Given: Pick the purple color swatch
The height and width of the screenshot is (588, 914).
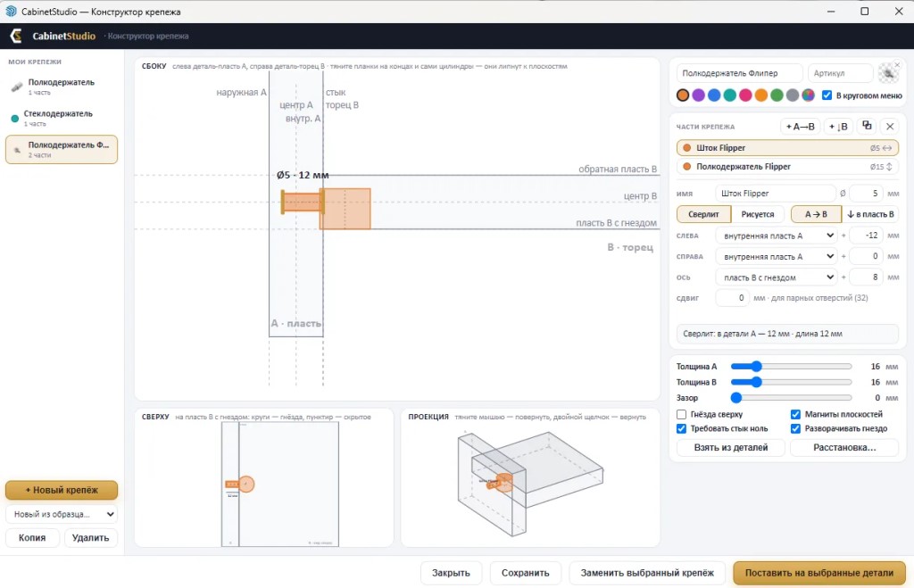Looking at the screenshot, I should 698,95.
